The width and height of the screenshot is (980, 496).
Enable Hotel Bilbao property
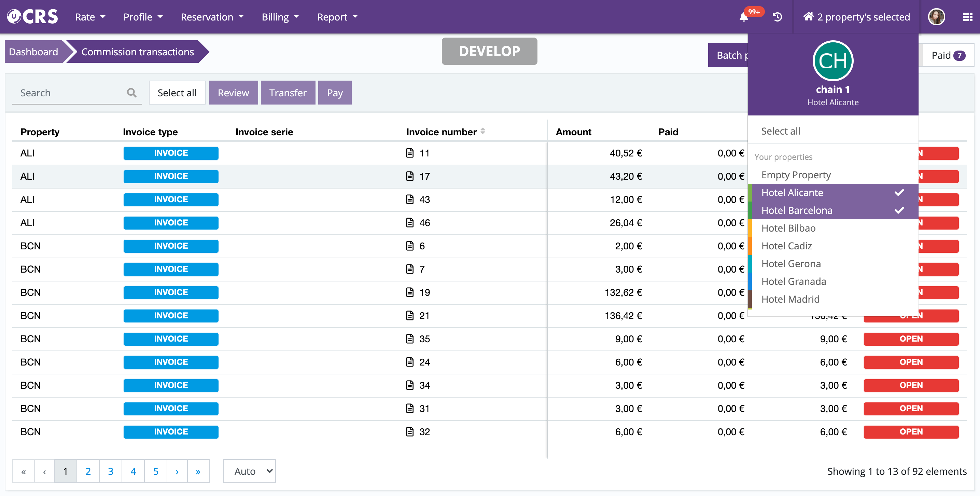pos(789,228)
